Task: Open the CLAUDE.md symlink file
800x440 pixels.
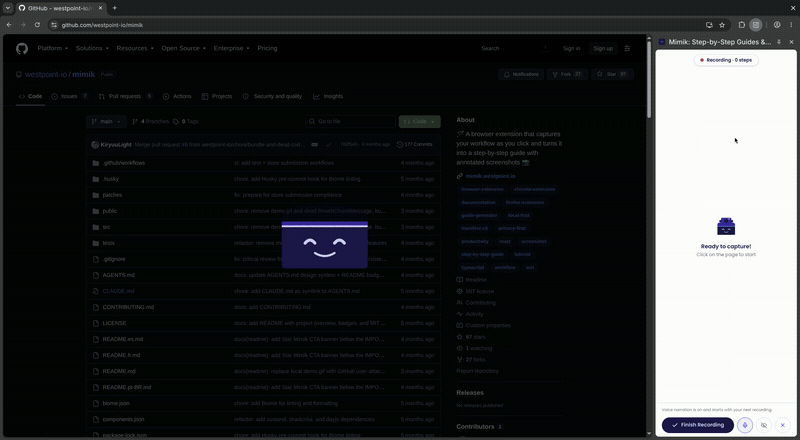Action: [118, 291]
